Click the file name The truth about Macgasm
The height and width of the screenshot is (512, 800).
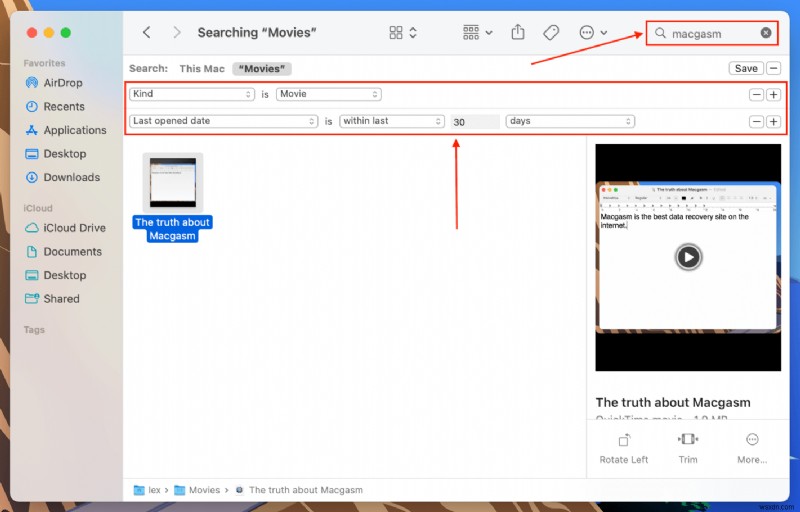(x=172, y=229)
